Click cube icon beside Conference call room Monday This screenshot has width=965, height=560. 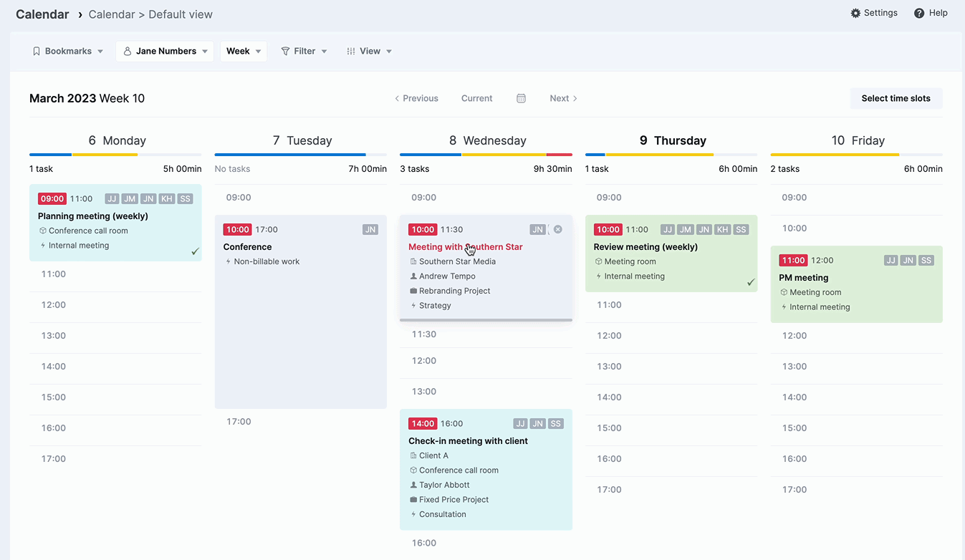tap(43, 231)
